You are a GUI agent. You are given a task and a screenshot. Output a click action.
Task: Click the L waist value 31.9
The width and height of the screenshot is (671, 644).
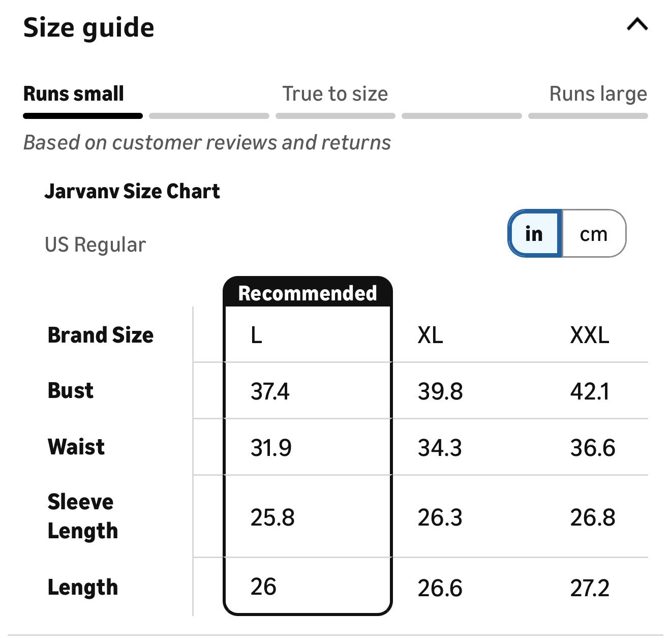[271, 448]
